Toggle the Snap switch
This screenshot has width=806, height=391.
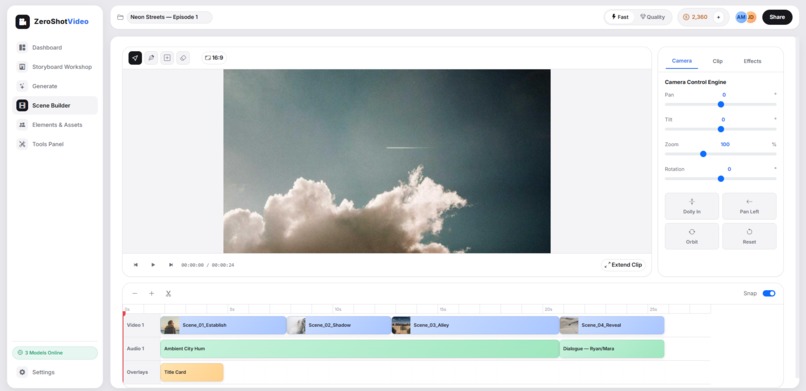tap(769, 293)
